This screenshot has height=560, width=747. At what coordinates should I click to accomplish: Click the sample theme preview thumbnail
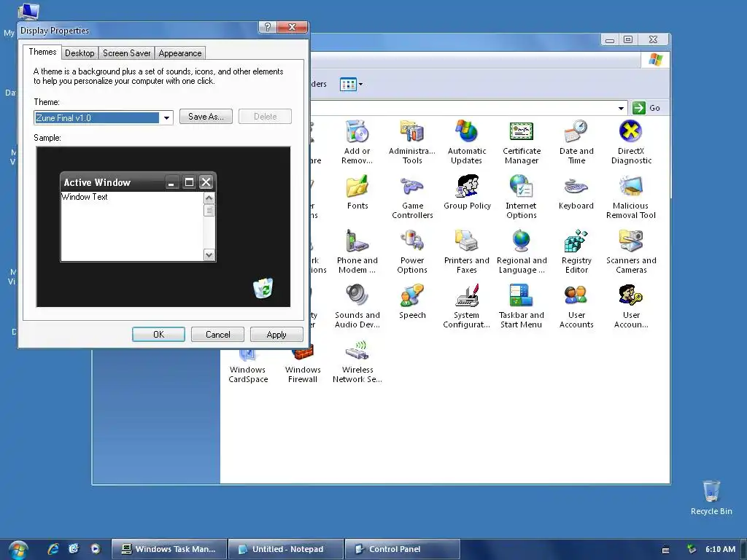(x=163, y=227)
